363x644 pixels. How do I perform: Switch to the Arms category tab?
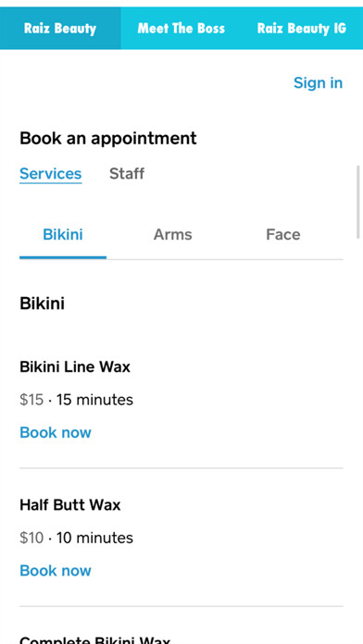(172, 234)
